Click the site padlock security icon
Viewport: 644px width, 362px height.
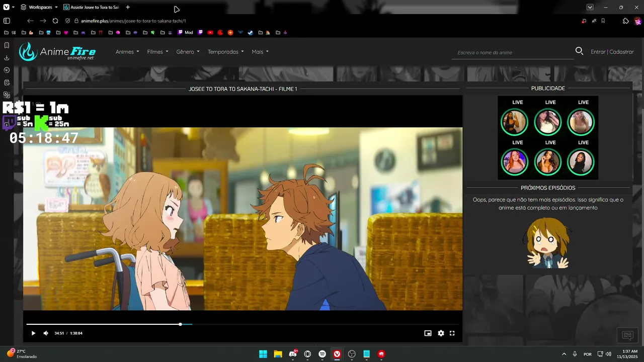tap(76, 21)
